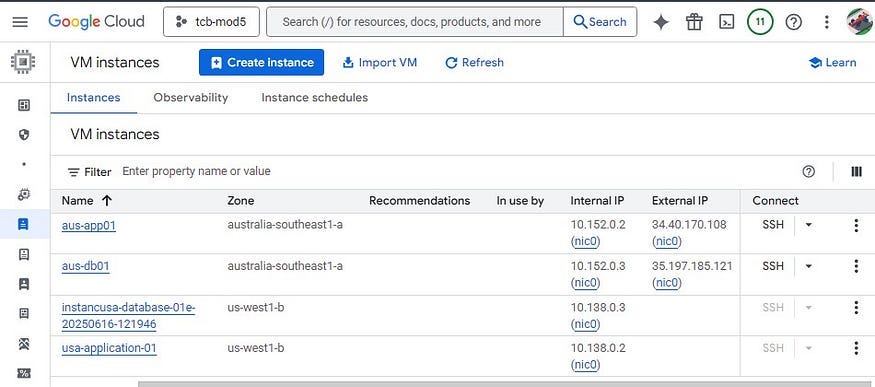
Task: Open Gemini AI assistant sparkle icon
Action: (x=661, y=22)
